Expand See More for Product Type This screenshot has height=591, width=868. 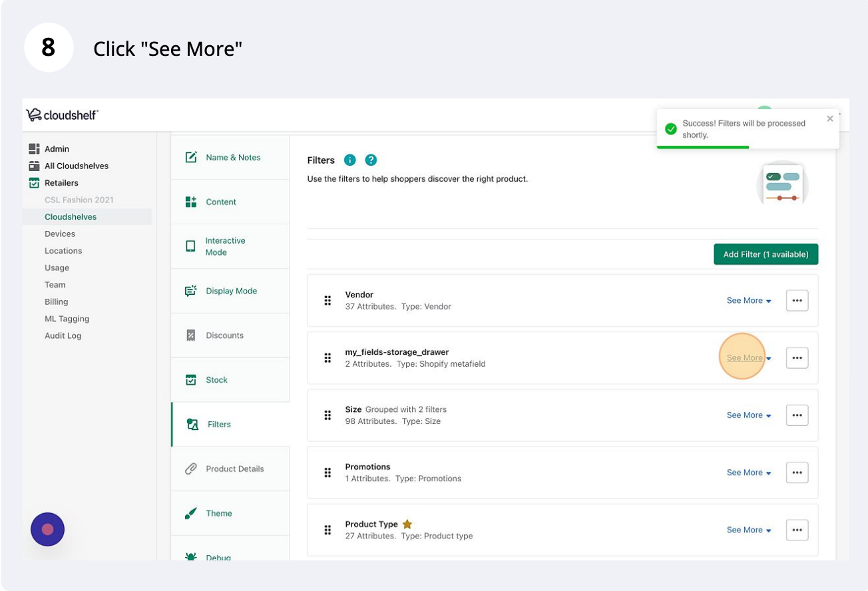[749, 530]
